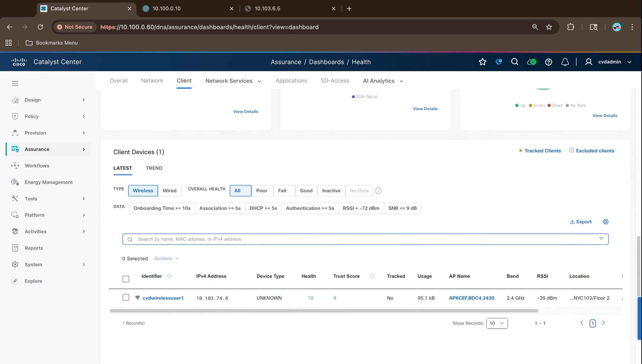Click the Design sidebar icon
642x364 pixels.
pyautogui.click(x=15, y=100)
